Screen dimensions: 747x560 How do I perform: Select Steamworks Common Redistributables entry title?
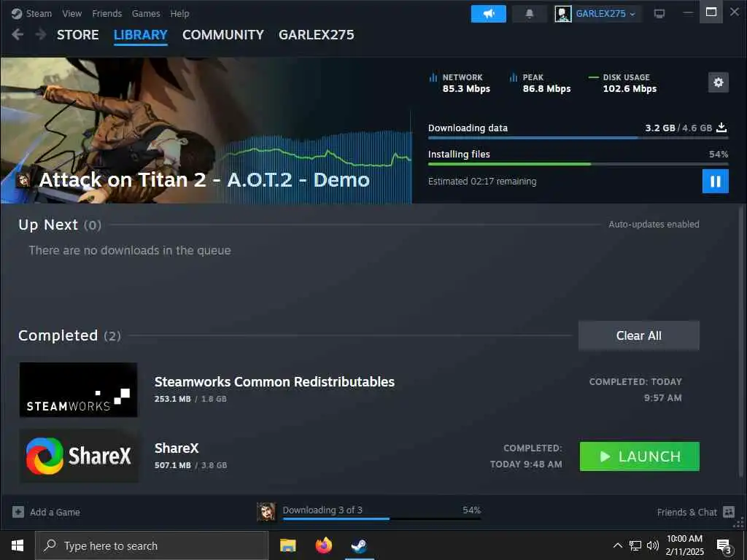274,382
